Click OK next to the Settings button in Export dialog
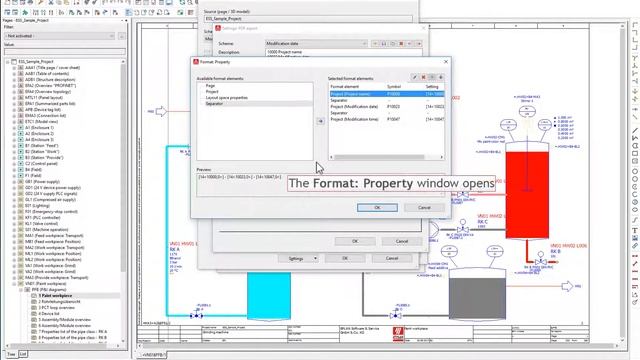Image resolution: width=640 pixels, height=360 pixels. [345, 258]
